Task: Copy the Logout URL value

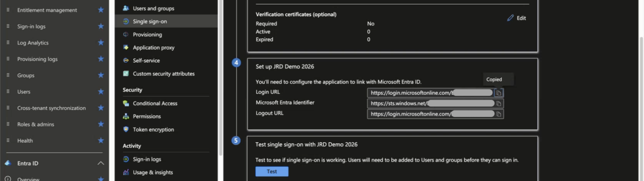Action: coord(499,114)
